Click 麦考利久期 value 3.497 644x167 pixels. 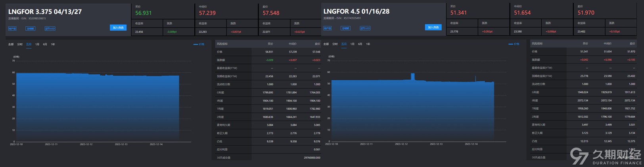tap(585, 125)
